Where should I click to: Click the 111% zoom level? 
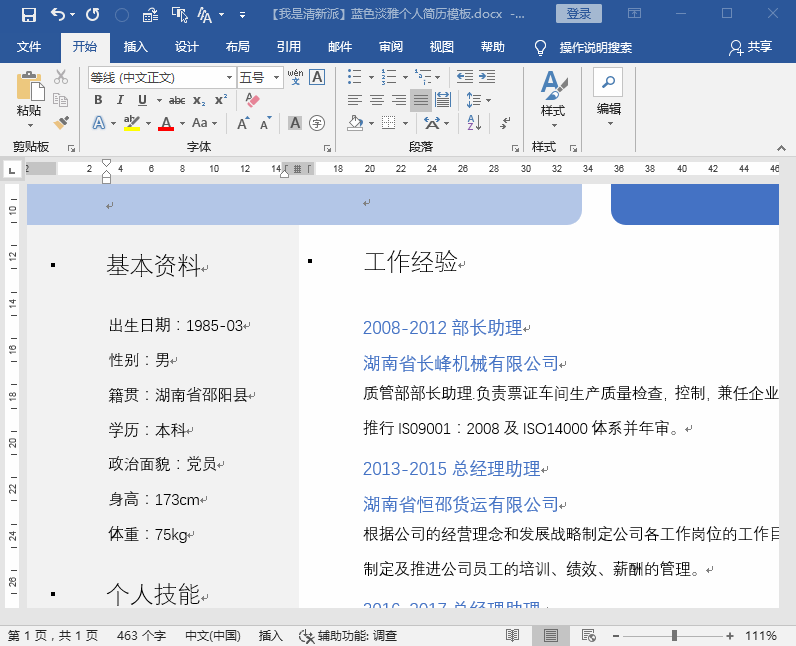pyautogui.click(x=760, y=636)
